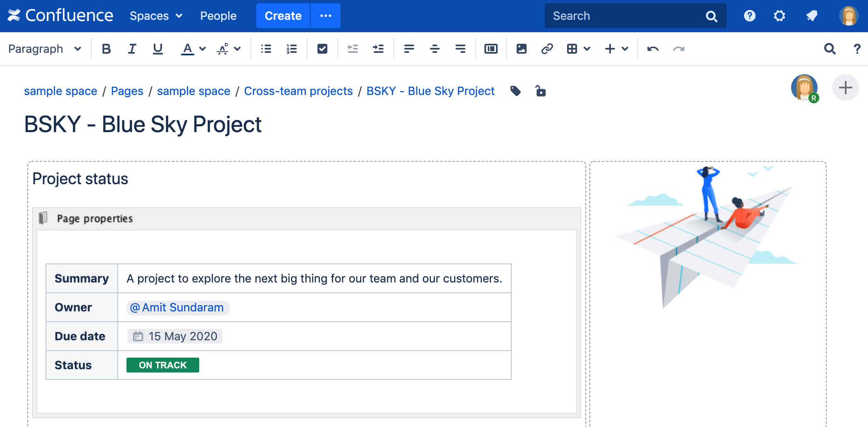Open create-from-template ellipsis button
The height and width of the screenshot is (427, 868).
pos(326,16)
